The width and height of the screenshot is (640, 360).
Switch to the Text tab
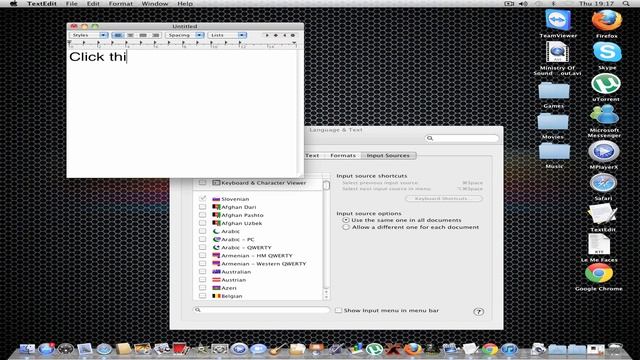point(312,156)
